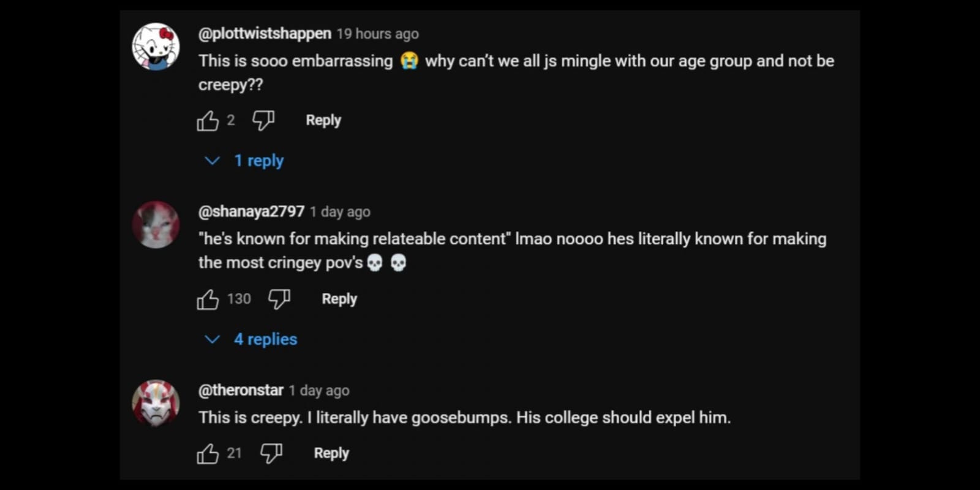Visit the @theronstar channel name link
Viewport: 980px width, 490px height.
point(241,390)
